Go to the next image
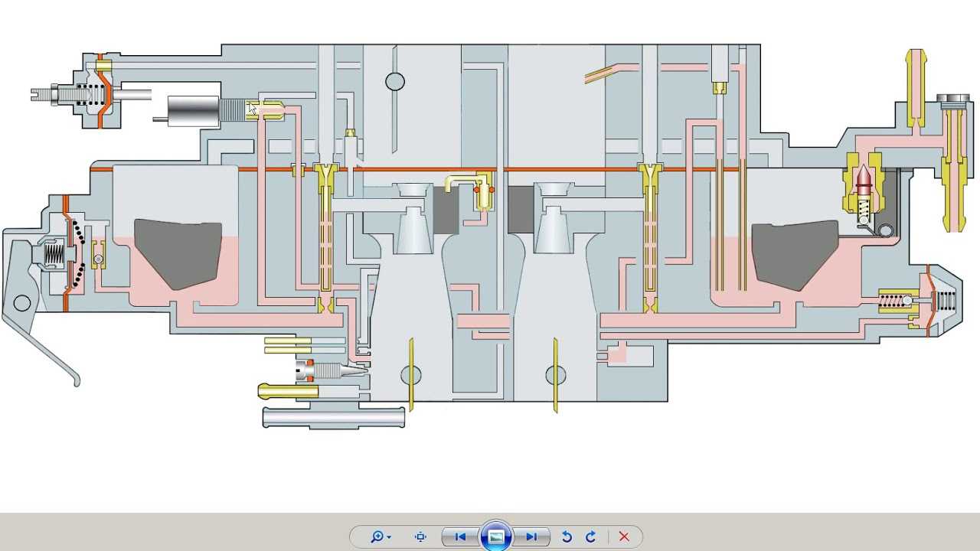980x551 pixels. (x=531, y=537)
